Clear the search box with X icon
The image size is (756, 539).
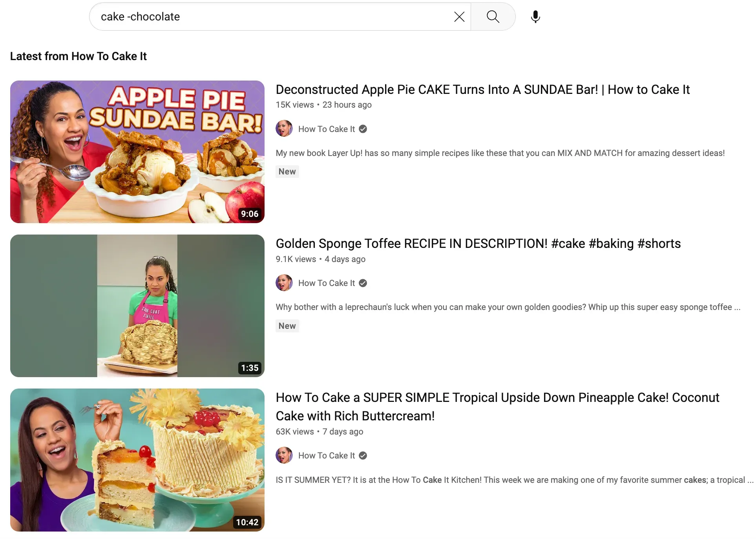tap(459, 17)
